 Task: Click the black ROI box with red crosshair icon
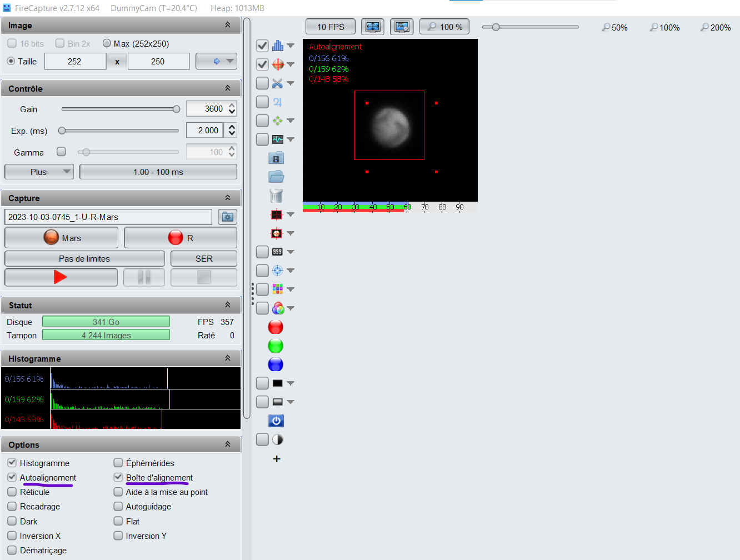277,214
